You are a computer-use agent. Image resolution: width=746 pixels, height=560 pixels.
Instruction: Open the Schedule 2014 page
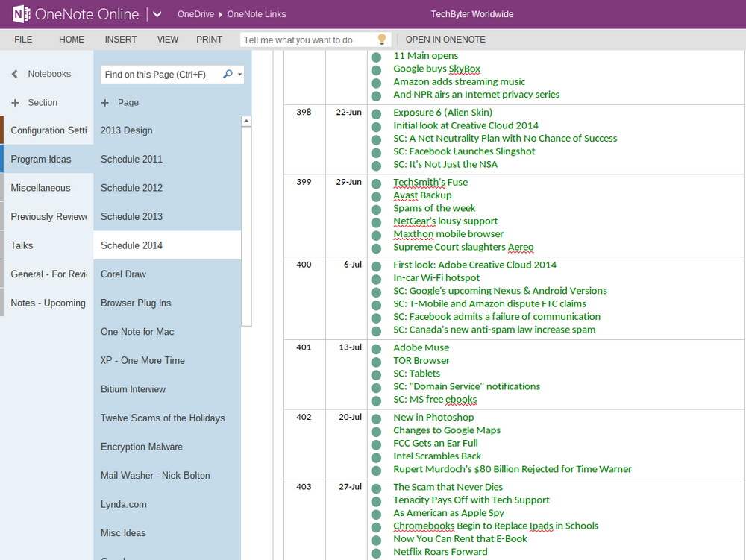[167, 245]
